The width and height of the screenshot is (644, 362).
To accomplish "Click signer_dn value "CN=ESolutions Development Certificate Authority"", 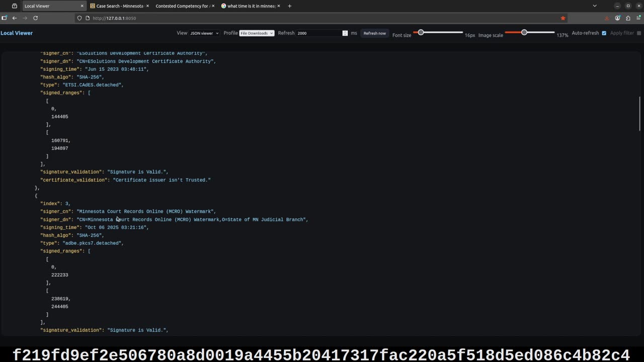I will point(145,61).
